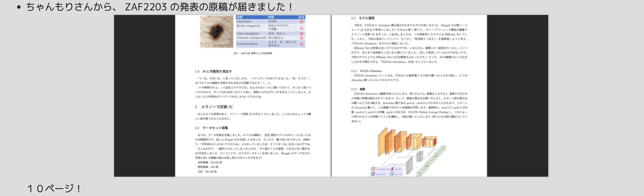Click the diagram legend box
Viewport: 644px width, 196px height.
[x=386, y=171]
